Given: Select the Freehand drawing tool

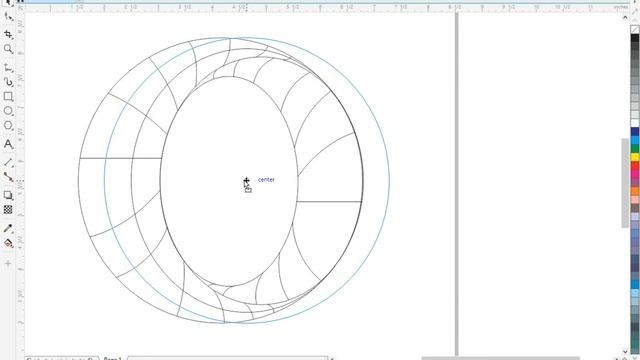Looking at the screenshot, I should coord(8,67).
